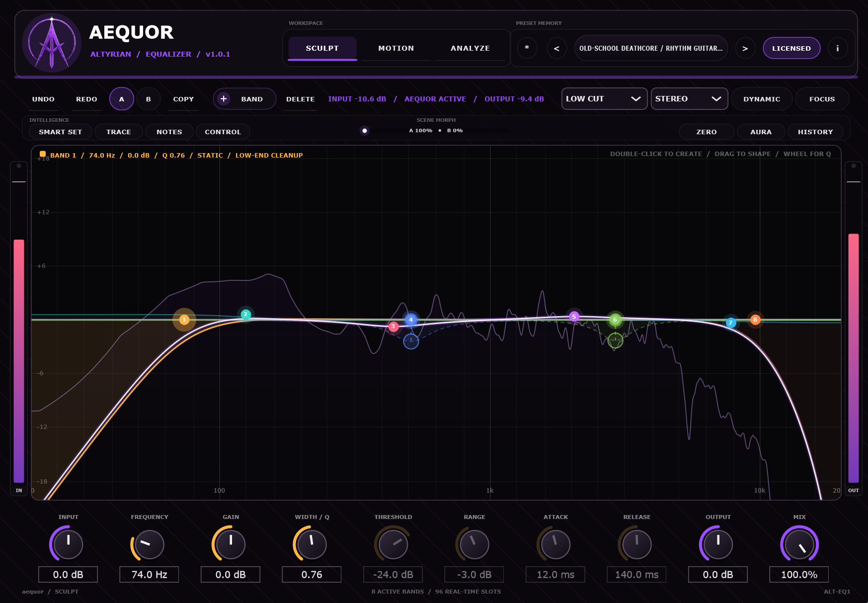Click the blue dynamic range handle below node 4
This screenshot has height=603, width=868.
point(411,341)
